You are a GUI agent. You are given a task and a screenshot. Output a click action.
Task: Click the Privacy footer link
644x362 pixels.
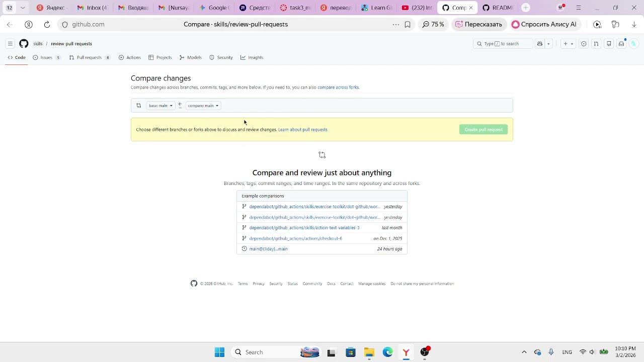click(x=259, y=284)
